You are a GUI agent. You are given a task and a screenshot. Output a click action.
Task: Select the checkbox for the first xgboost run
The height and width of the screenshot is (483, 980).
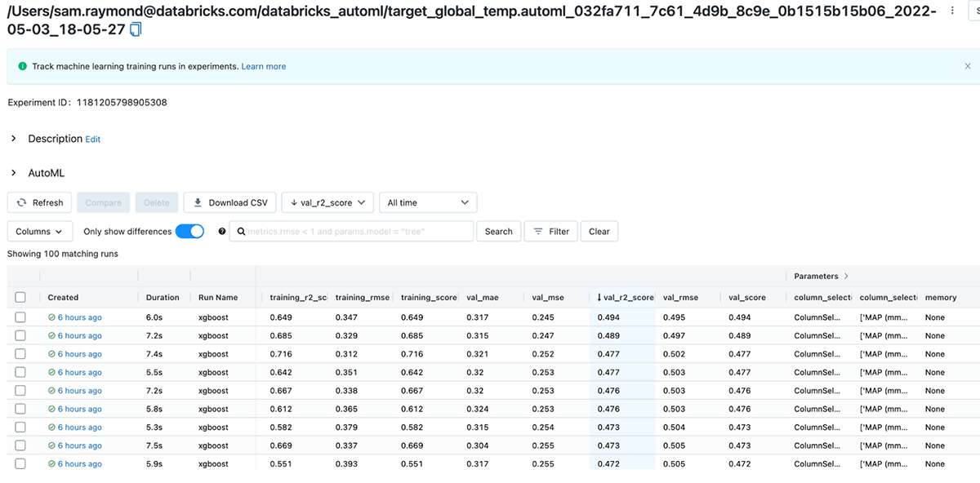(x=20, y=317)
